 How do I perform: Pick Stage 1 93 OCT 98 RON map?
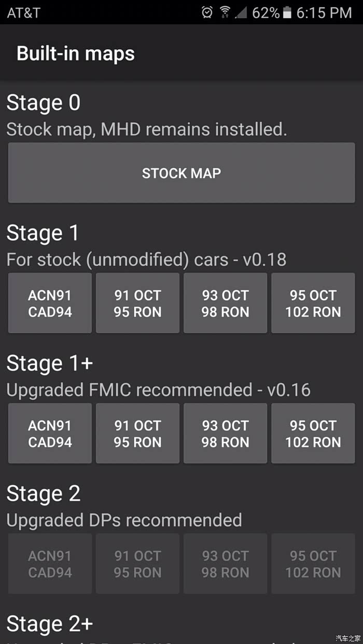coord(225,304)
